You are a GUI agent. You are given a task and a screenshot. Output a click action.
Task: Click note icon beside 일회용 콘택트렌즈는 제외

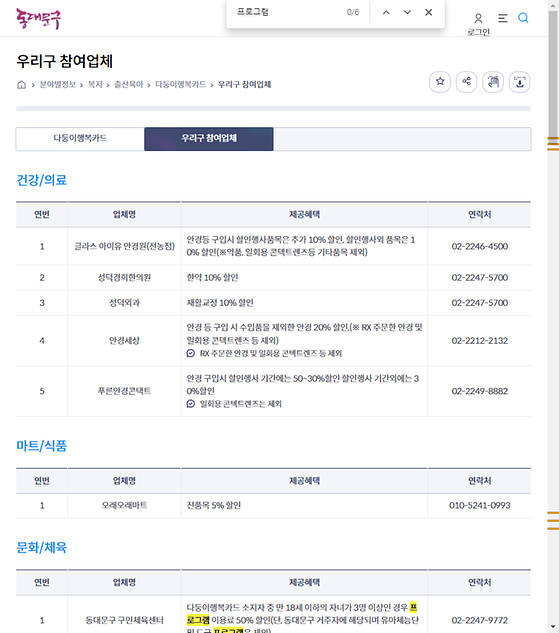point(191,404)
